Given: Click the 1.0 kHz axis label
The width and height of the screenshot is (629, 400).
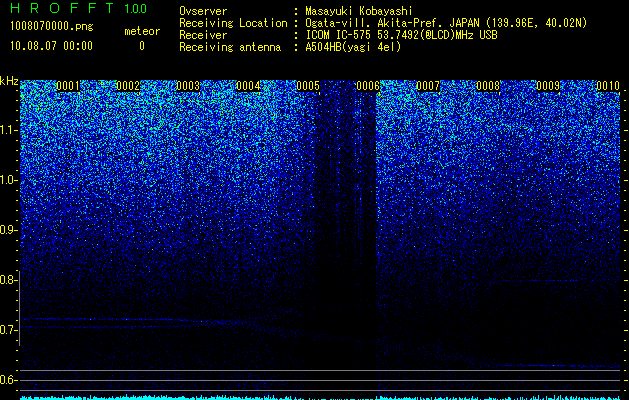Looking at the screenshot, I should tap(7, 180).
